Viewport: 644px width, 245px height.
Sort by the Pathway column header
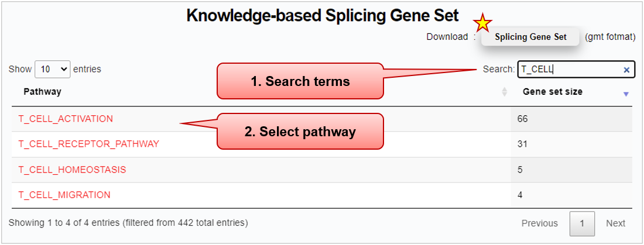click(42, 92)
